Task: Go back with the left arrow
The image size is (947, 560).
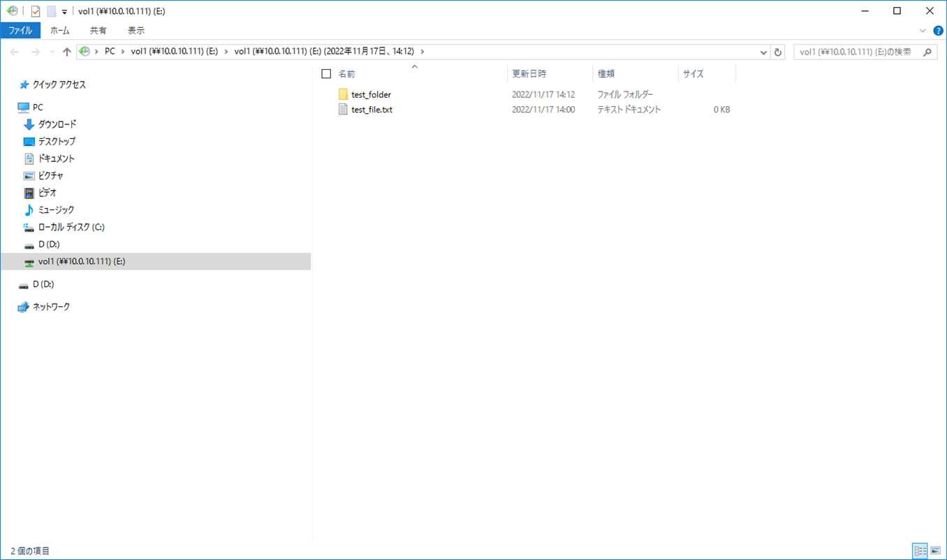Action: 15,52
